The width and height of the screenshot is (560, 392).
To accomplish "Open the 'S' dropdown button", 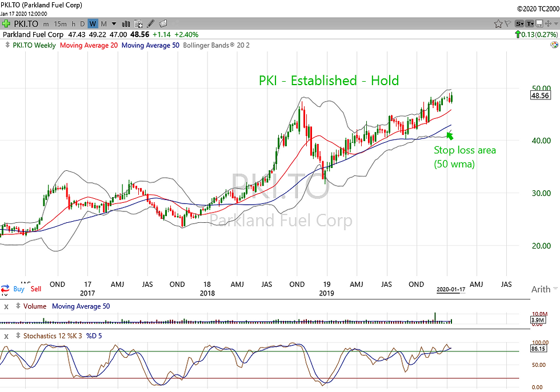I will tap(519, 24).
